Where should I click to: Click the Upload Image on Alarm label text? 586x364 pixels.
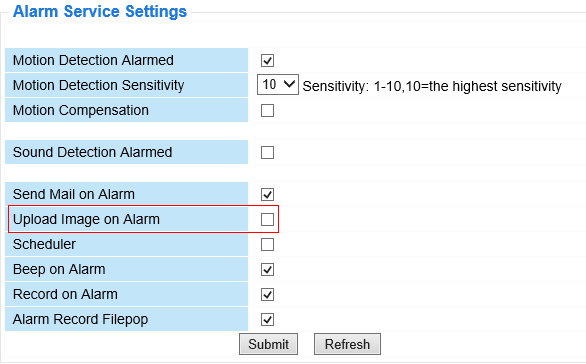pos(86,220)
